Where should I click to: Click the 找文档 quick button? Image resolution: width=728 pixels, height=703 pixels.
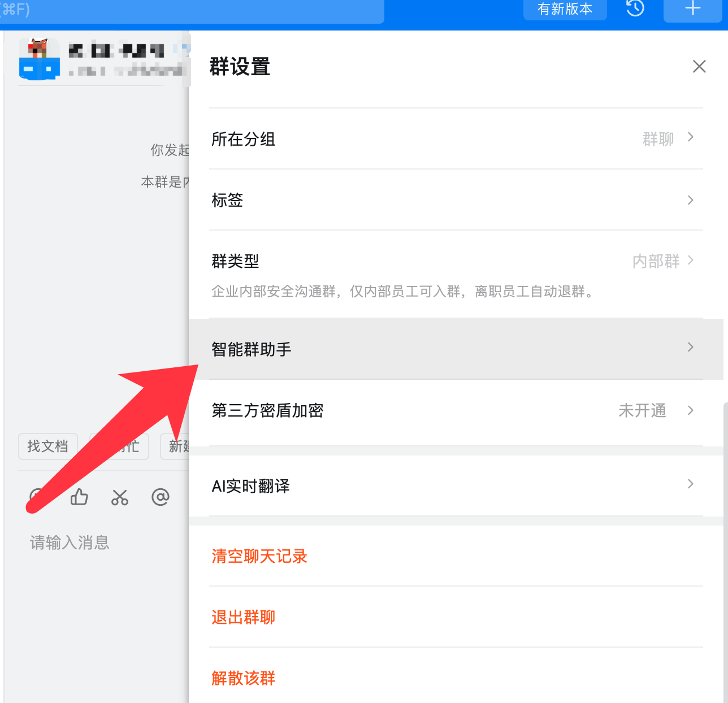(x=47, y=446)
